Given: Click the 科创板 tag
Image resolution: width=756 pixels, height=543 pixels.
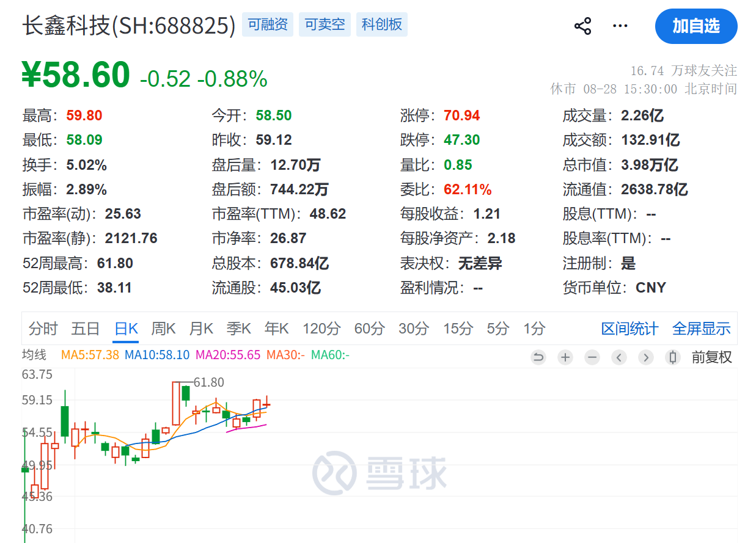Looking at the screenshot, I should tap(381, 25).
